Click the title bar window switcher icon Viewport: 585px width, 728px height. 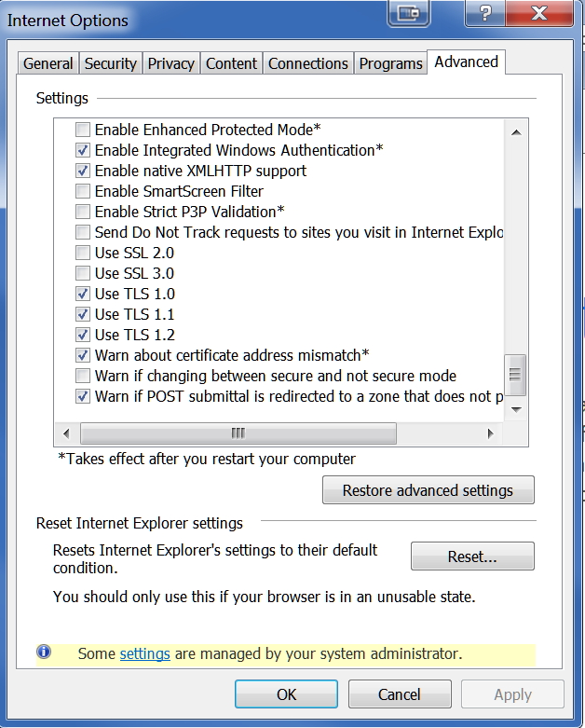(x=408, y=13)
